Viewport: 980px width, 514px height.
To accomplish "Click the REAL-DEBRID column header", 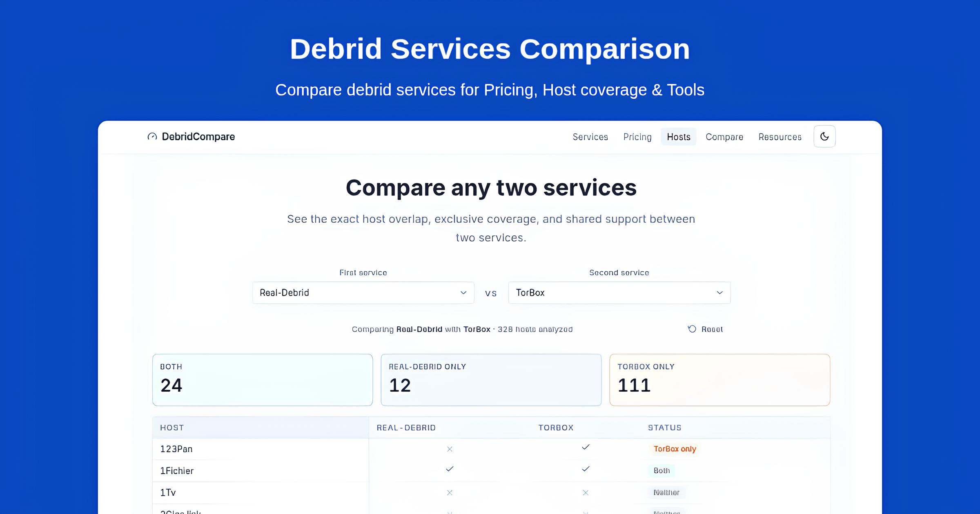I will pos(406,428).
